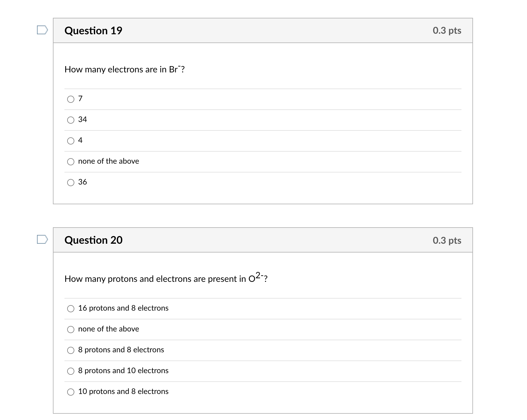Click the Question 19 header title
Screen dimensions: 527x420
pyautogui.click(x=93, y=30)
